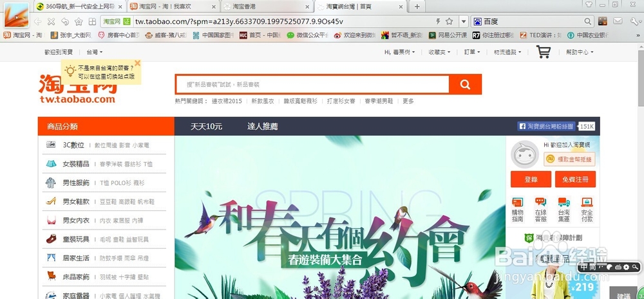
Task: Click the 淘寶網台灣粉絲團 Facebook button
Action: click(x=547, y=126)
